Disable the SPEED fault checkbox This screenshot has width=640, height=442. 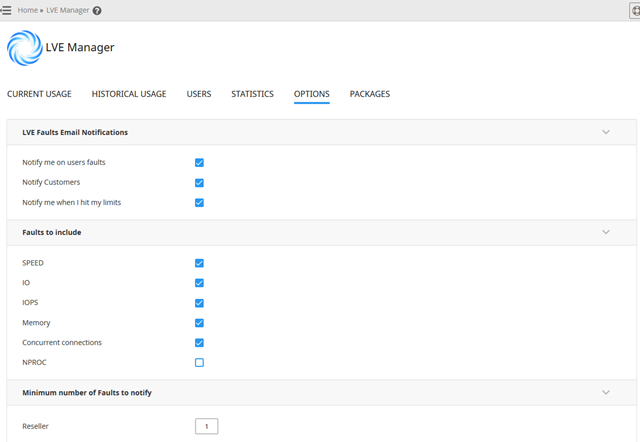point(199,263)
